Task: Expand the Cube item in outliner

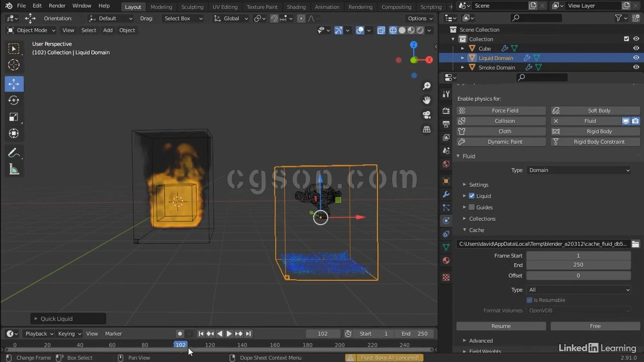Action: [x=462, y=48]
